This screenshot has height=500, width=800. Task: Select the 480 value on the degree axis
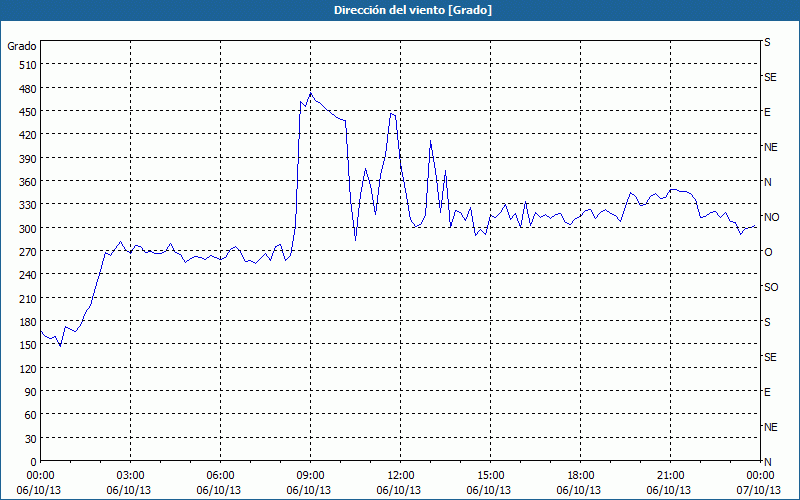click(28, 88)
